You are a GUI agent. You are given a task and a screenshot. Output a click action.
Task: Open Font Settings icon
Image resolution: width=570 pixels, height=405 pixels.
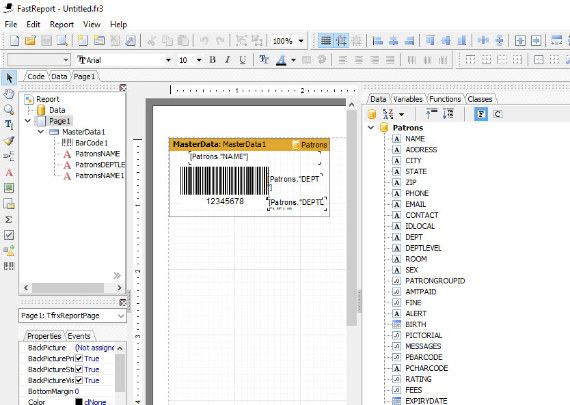pos(264,60)
